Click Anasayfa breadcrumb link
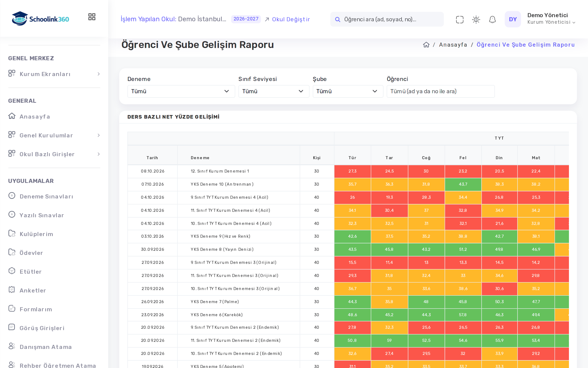The width and height of the screenshot is (588, 368). [x=453, y=45]
